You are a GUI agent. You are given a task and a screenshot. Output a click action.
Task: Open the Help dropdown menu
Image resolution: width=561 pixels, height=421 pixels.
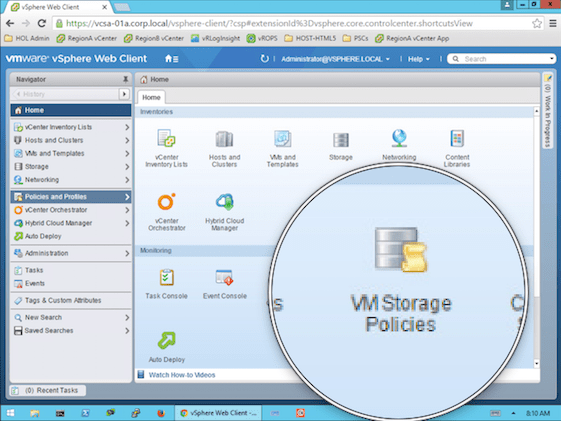[x=419, y=59]
